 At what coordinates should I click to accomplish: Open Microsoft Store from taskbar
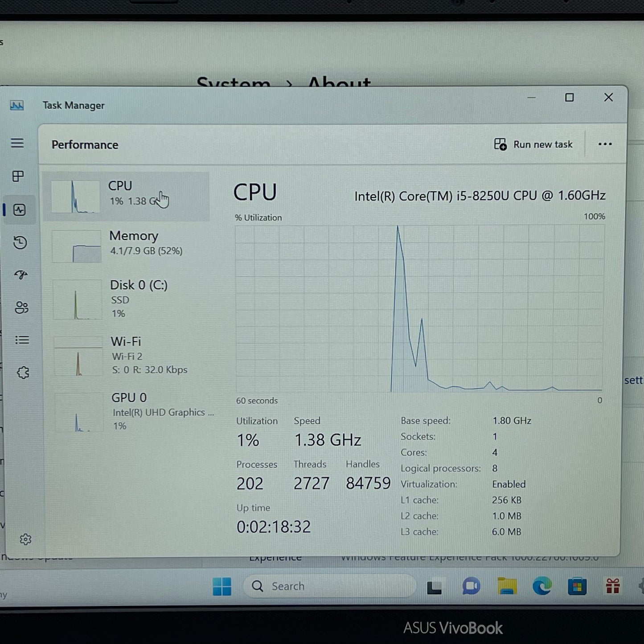click(x=577, y=587)
